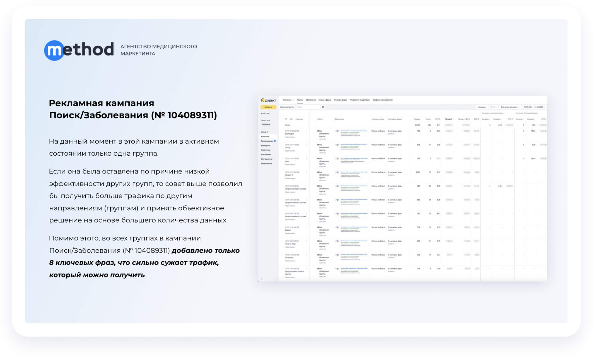The image size is (593, 364).
Task: Switch to the Кампании tab
Action: [287, 100]
